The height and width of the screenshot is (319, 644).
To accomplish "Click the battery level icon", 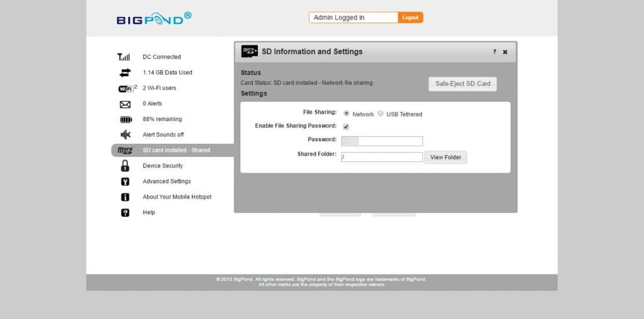I will pos(126,119).
